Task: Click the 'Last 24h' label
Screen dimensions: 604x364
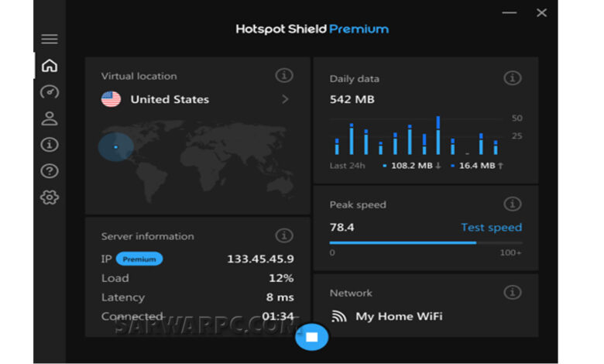Action: 347,166
